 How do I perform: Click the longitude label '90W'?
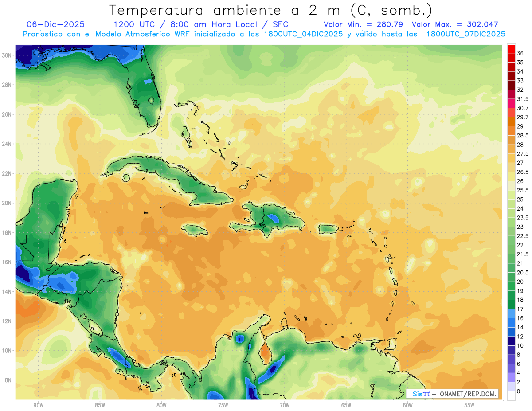38,406
